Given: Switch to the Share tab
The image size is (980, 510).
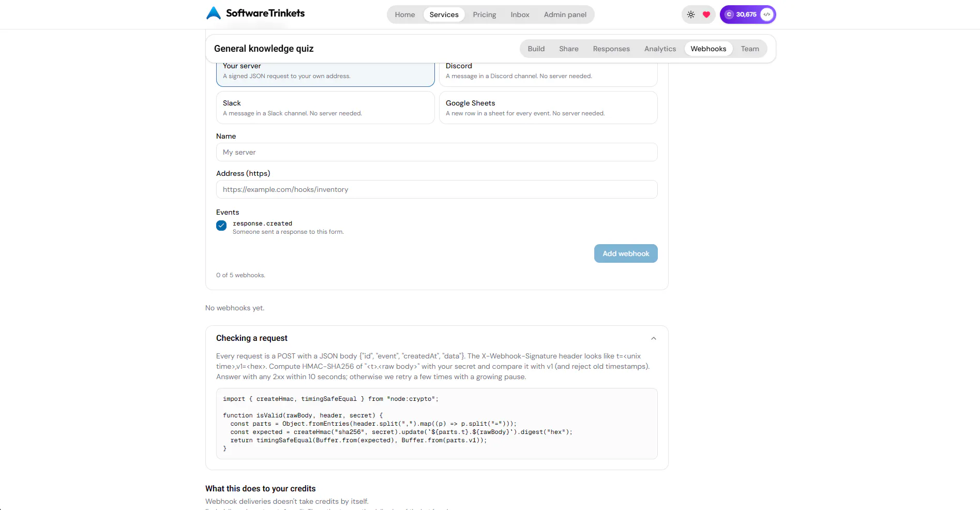Looking at the screenshot, I should [569, 49].
